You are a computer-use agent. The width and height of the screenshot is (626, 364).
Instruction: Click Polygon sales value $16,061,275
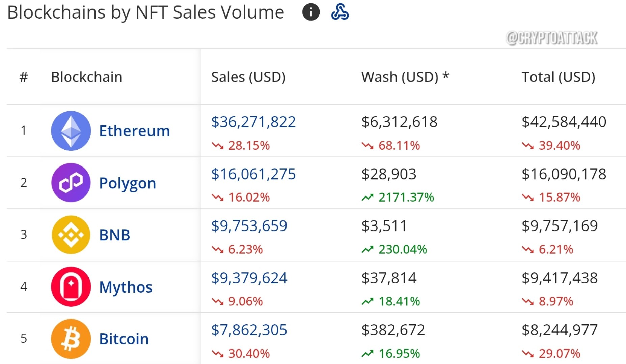tap(253, 174)
